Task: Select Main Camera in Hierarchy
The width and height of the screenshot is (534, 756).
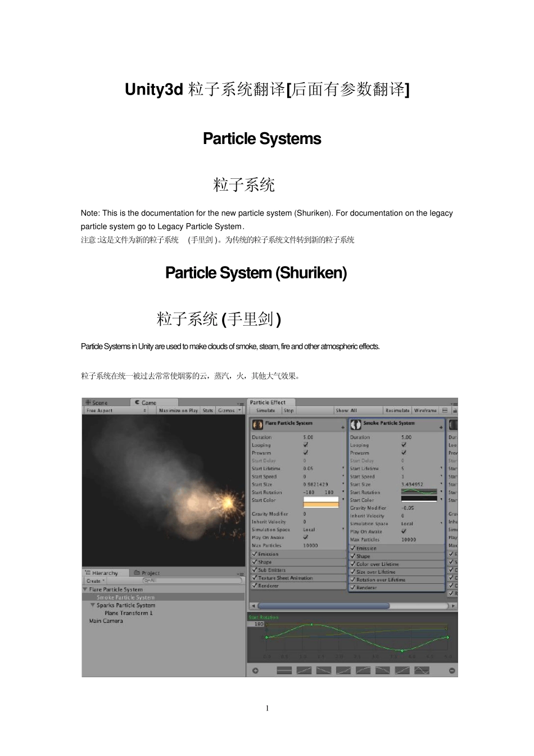Action: point(106,621)
